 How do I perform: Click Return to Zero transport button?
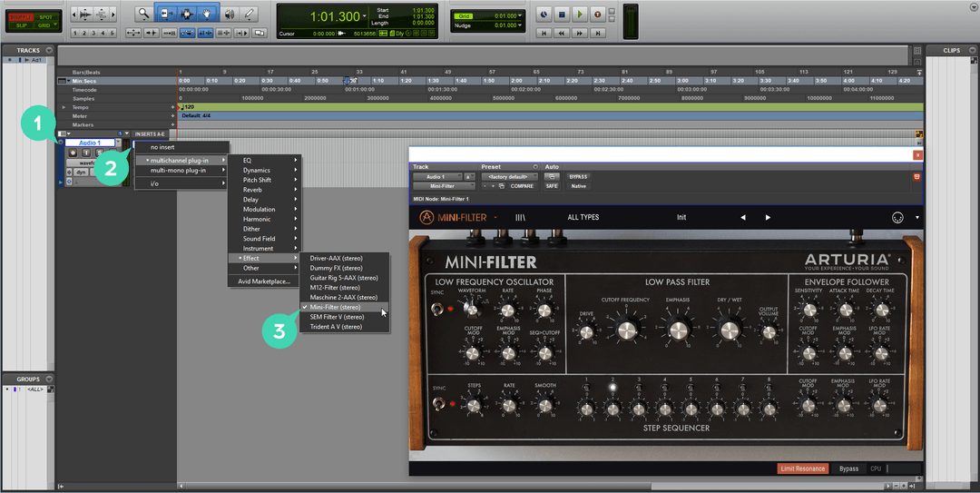click(544, 33)
